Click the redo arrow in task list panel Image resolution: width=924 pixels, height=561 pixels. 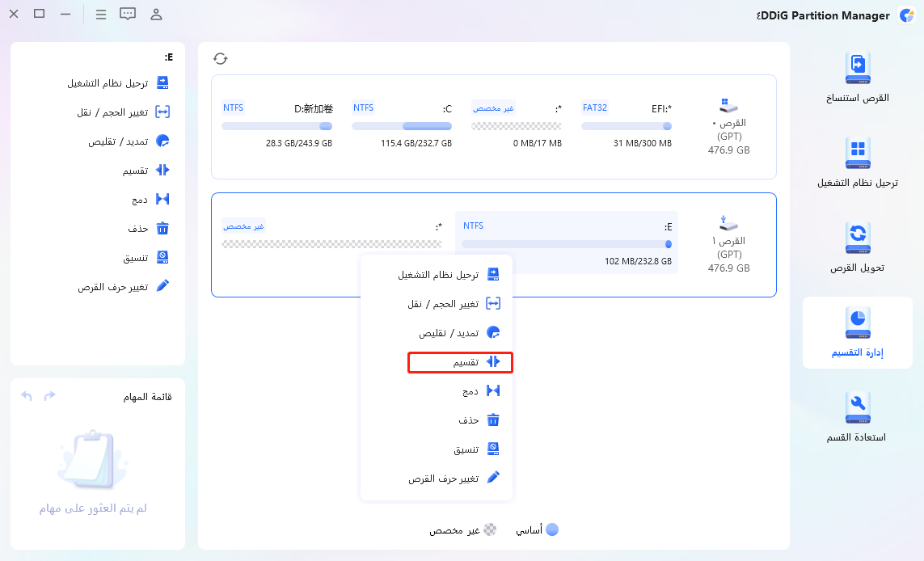pyautogui.click(x=51, y=395)
